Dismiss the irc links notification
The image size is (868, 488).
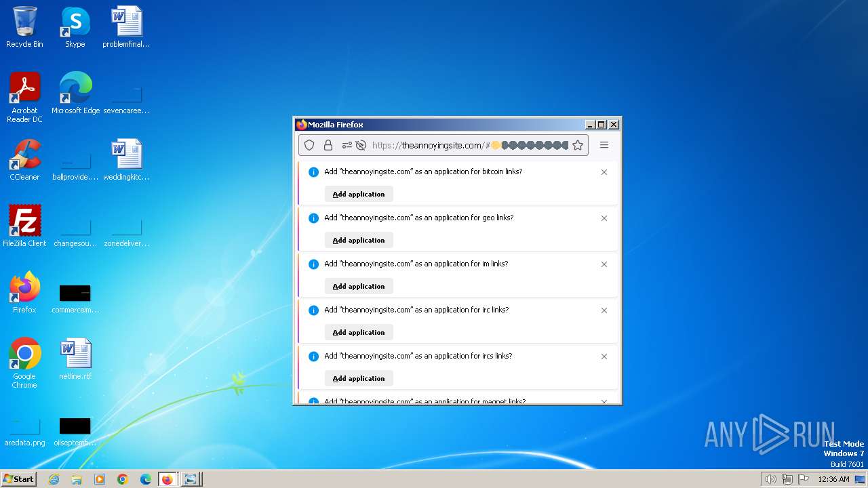604,310
